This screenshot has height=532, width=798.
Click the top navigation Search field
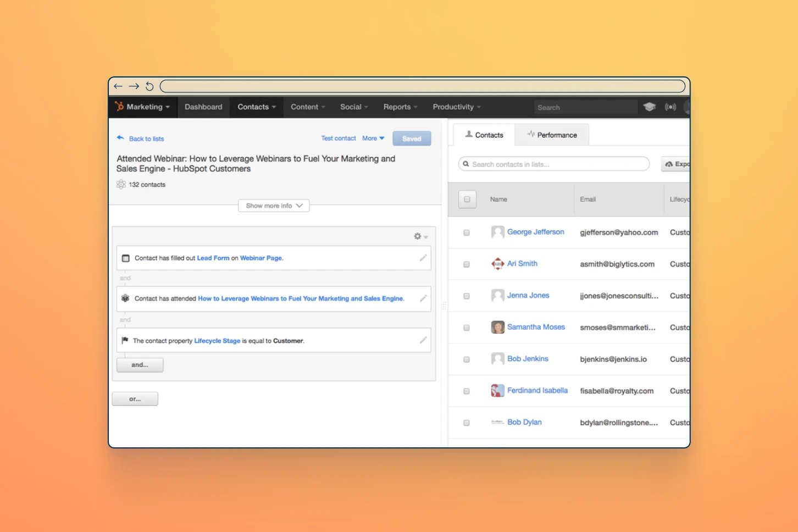585,107
